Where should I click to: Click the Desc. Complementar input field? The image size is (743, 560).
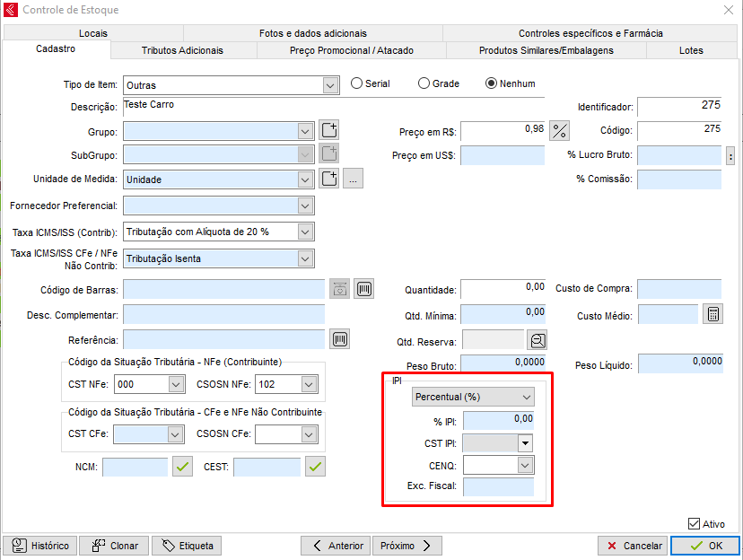(x=223, y=314)
